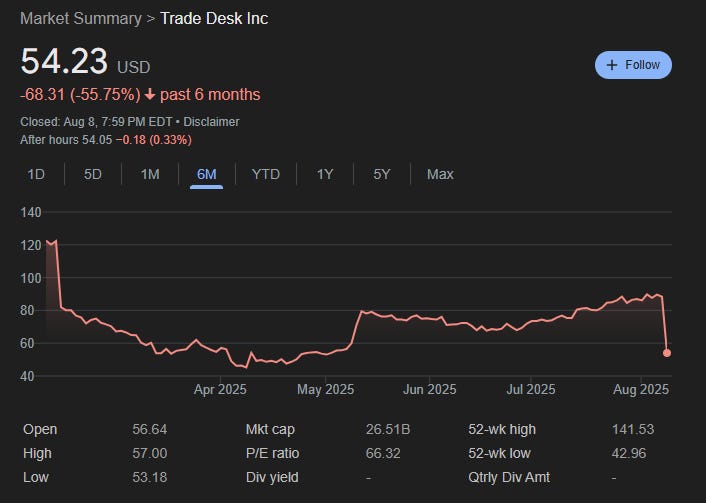Click the Aug 2025 axis label

tap(641, 390)
